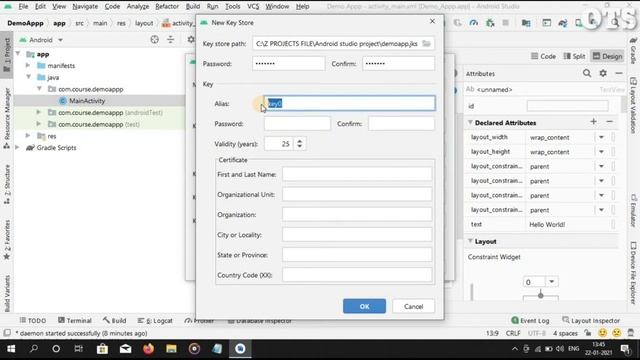Close the New Key Store dialog
Viewport: 640px width, 360px height.
click(x=432, y=21)
